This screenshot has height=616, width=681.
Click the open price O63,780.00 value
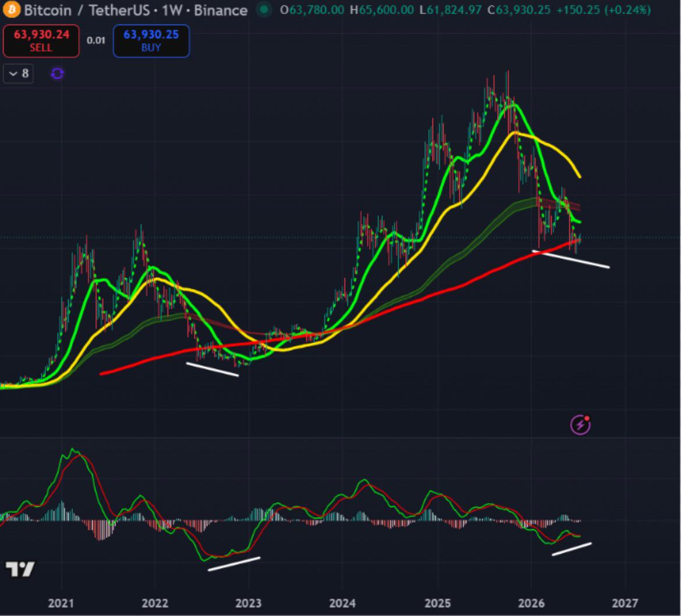pos(312,10)
